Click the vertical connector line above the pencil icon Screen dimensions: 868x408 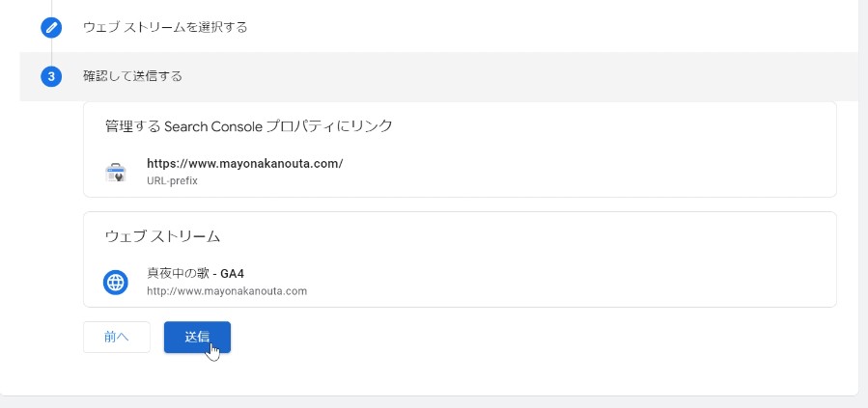[x=51, y=8]
